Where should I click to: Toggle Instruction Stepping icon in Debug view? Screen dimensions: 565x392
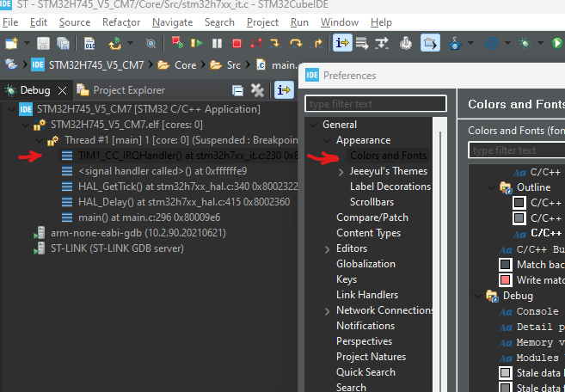(284, 90)
